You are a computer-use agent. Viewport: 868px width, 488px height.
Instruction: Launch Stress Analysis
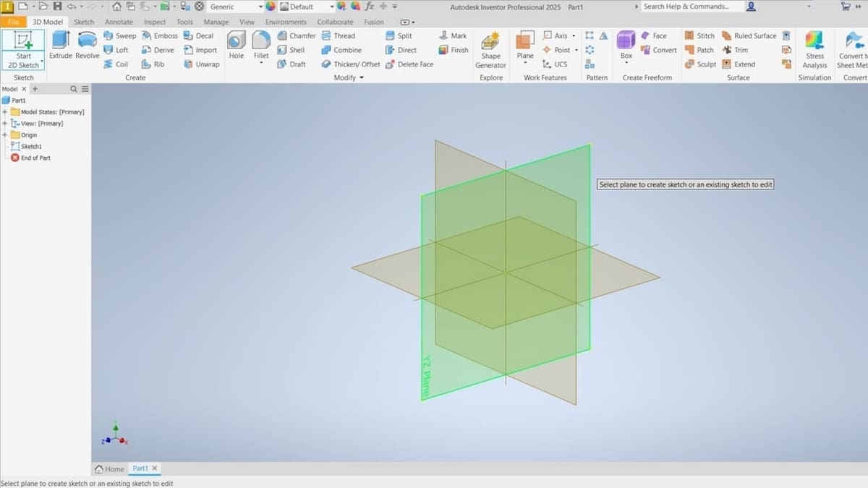tap(814, 50)
